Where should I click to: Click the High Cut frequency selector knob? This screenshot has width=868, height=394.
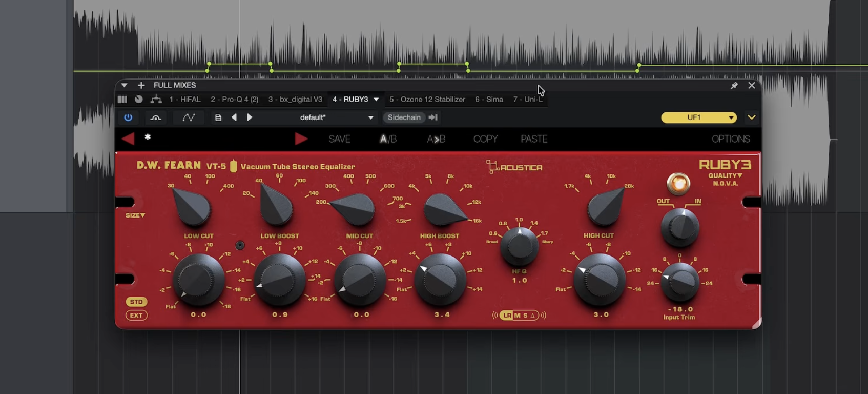pos(606,206)
